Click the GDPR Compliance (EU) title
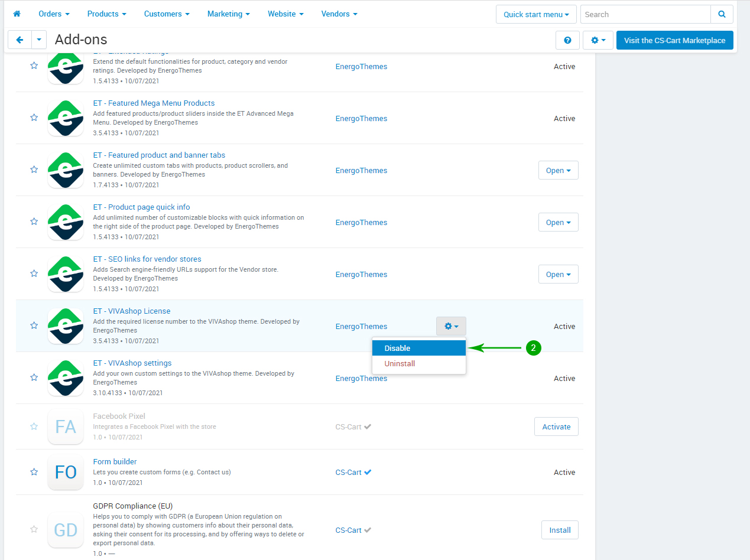This screenshot has height=560, width=750. (x=132, y=506)
